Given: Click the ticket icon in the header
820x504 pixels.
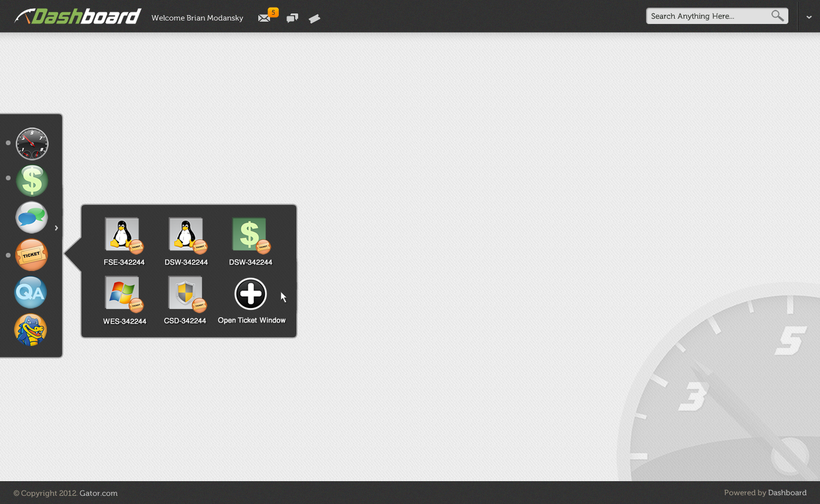Looking at the screenshot, I should pyautogui.click(x=315, y=19).
